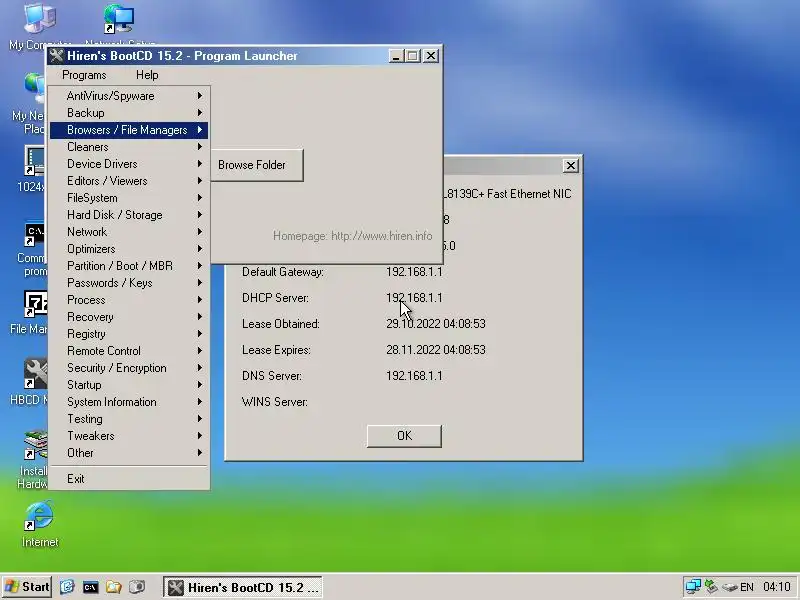Open the Programs menu
The width and height of the screenshot is (800, 600).
(84, 75)
